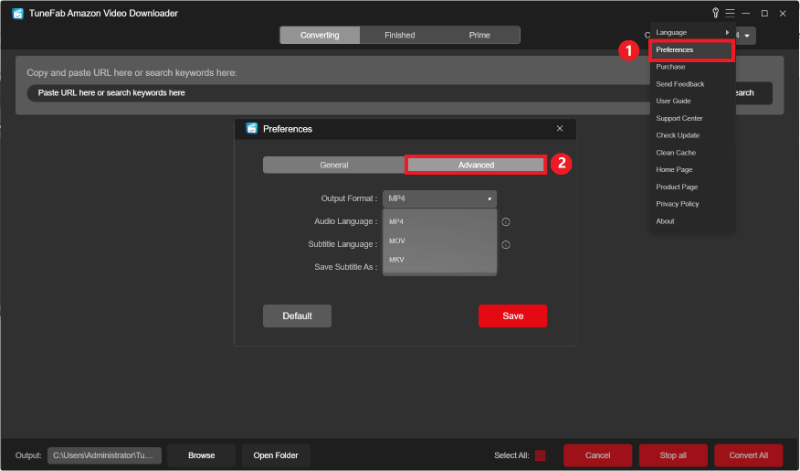
Task: Click Subtitle Language info icon
Action: click(506, 245)
